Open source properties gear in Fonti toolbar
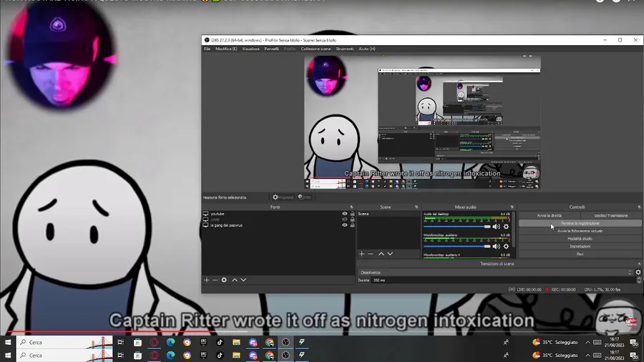 coord(224,280)
